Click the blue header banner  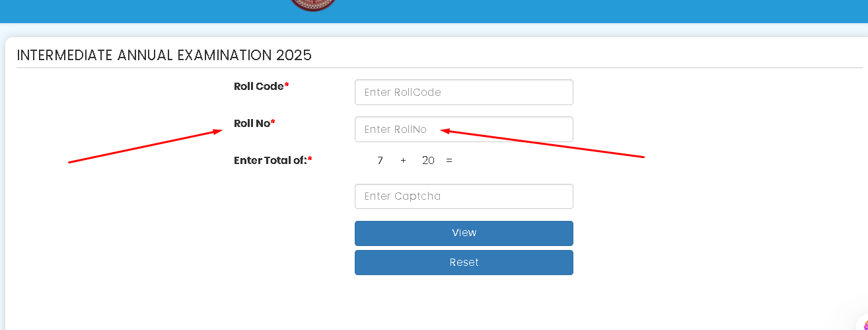595,11
